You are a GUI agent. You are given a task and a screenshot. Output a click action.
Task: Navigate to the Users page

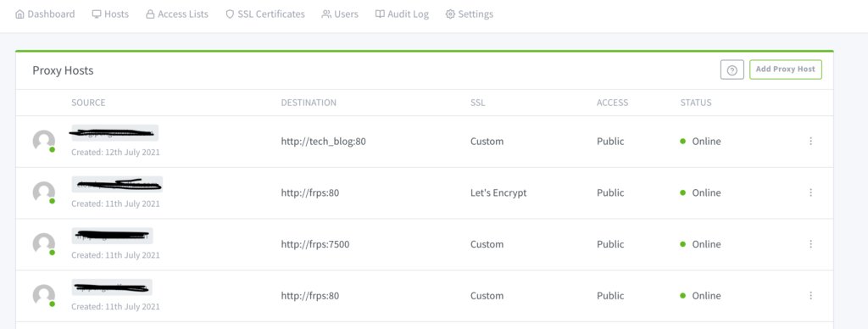click(x=340, y=14)
